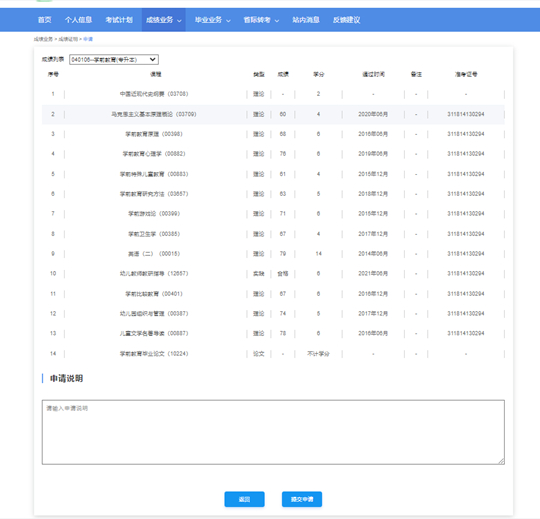Select the row for course 00398

click(x=273, y=134)
